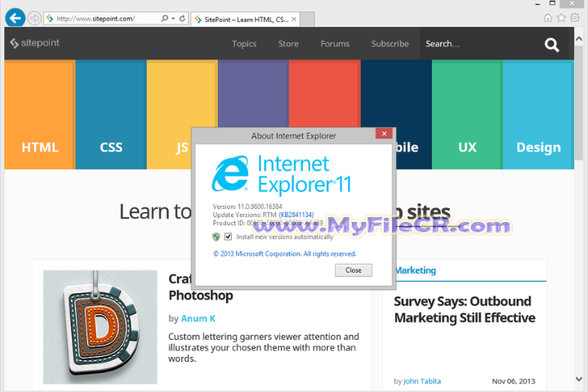Click the sitepoint logo
Viewport: 588px width, 392px height.
[x=34, y=43]
